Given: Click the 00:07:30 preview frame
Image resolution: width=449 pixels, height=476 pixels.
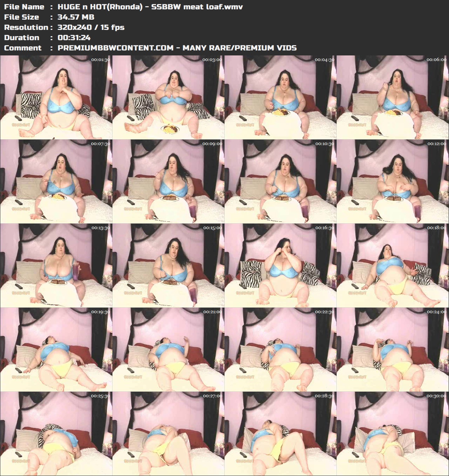Looking at the screenshot, I should 56,181.
